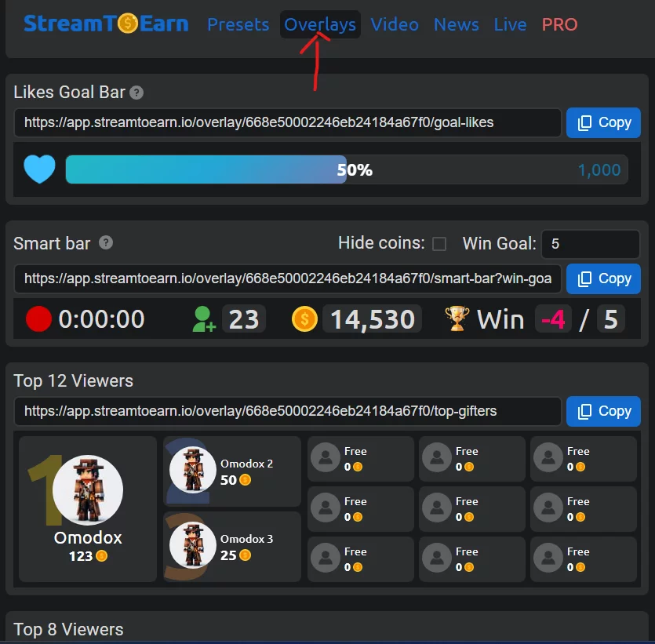Image resolution: width=655 pixels, height=644 pixels.
Task: Switch to the Presets tab
Action: pyautogui.click(x=238, y=24)
